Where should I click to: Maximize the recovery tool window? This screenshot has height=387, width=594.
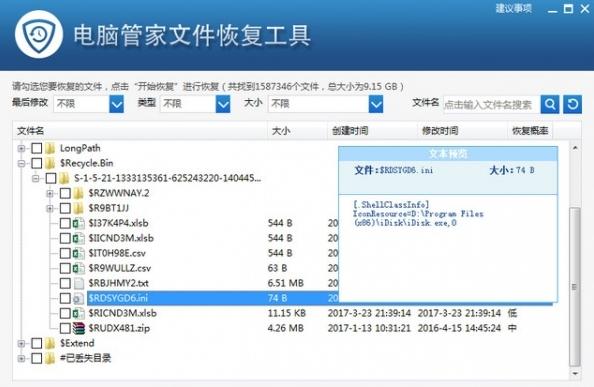[x=568, y=9]
